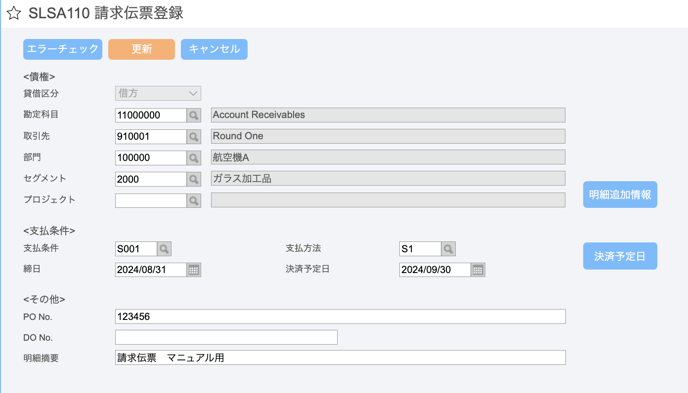This screenshot has width=688, height=393.
Task: Open the search lookup for セグメント
Action: click(x=194, y=179)
